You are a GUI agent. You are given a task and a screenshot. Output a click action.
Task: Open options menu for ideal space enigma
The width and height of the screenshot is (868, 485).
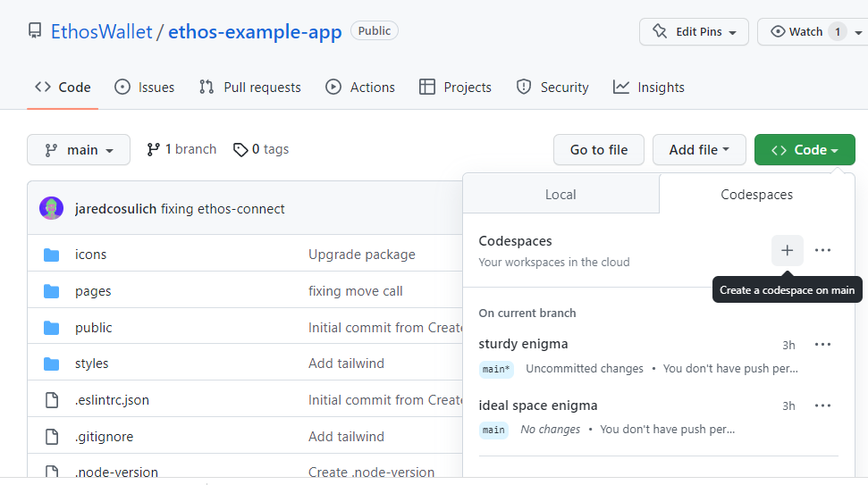[822, 406]
